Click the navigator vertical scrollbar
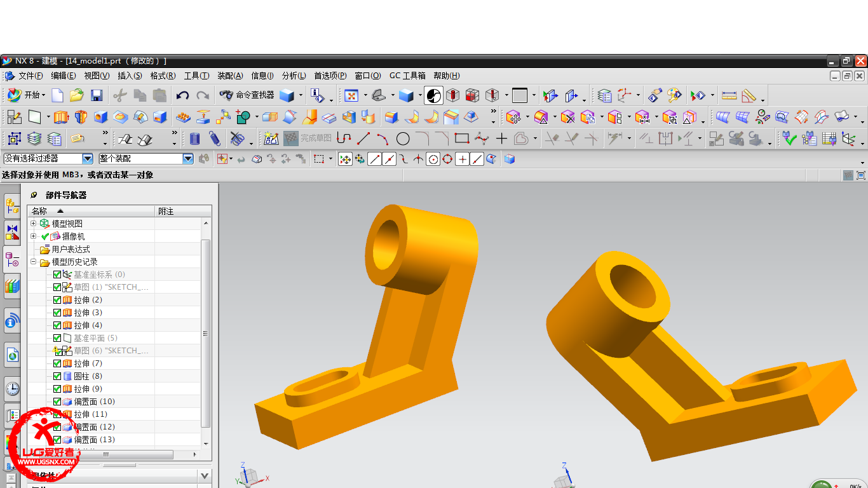 [x=205, y=333]
